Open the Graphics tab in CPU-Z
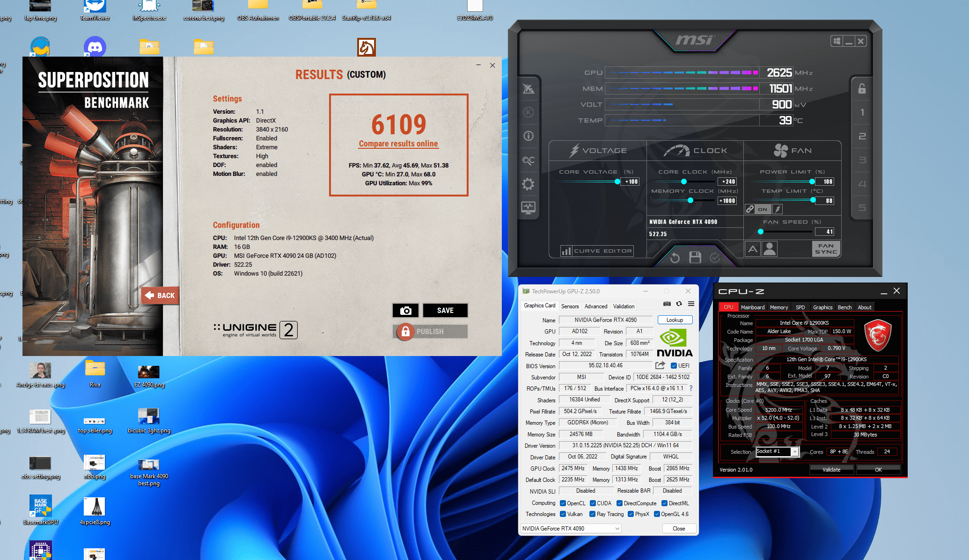Screen dimensions: 969x560 [x=822, y=307]
